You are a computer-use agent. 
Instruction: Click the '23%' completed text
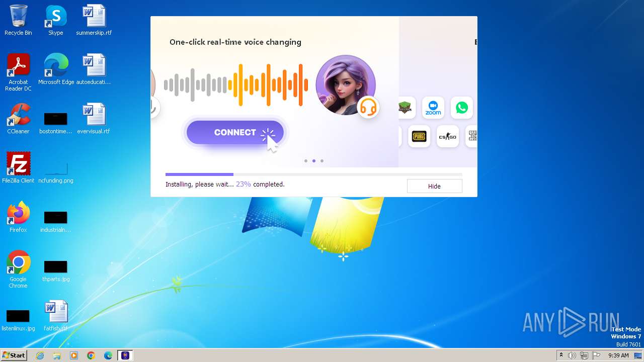(244, 185)
